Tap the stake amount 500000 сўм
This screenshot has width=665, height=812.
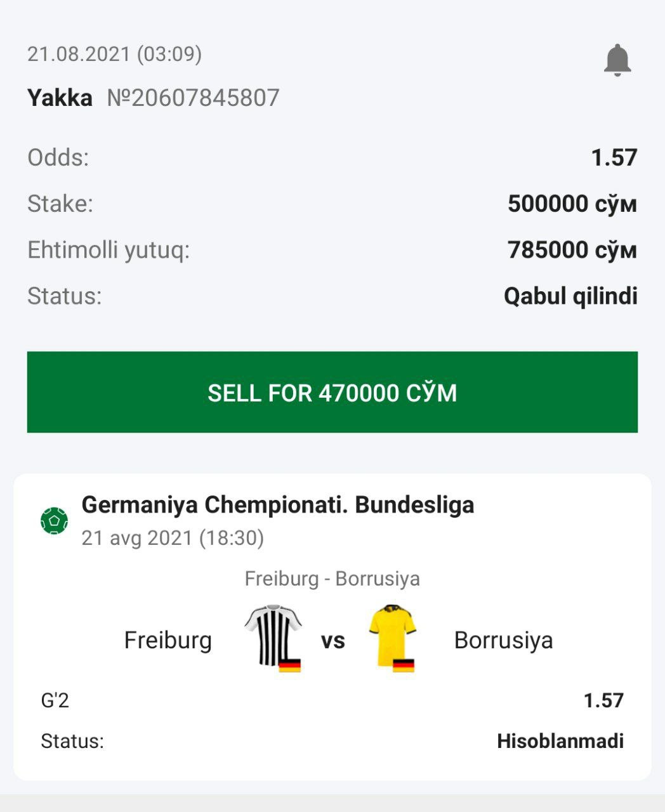[x=572, y=204]
